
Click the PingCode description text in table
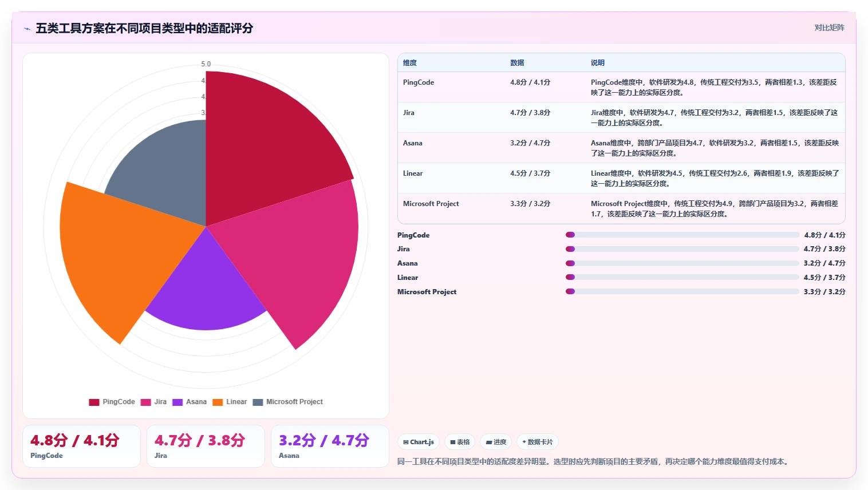coord(715,87)
